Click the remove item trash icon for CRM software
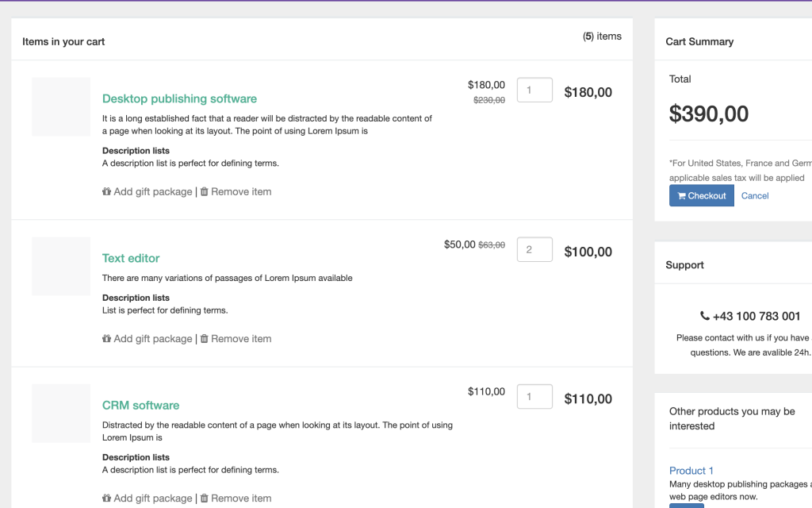812x508 pixels. coord(205,498)
